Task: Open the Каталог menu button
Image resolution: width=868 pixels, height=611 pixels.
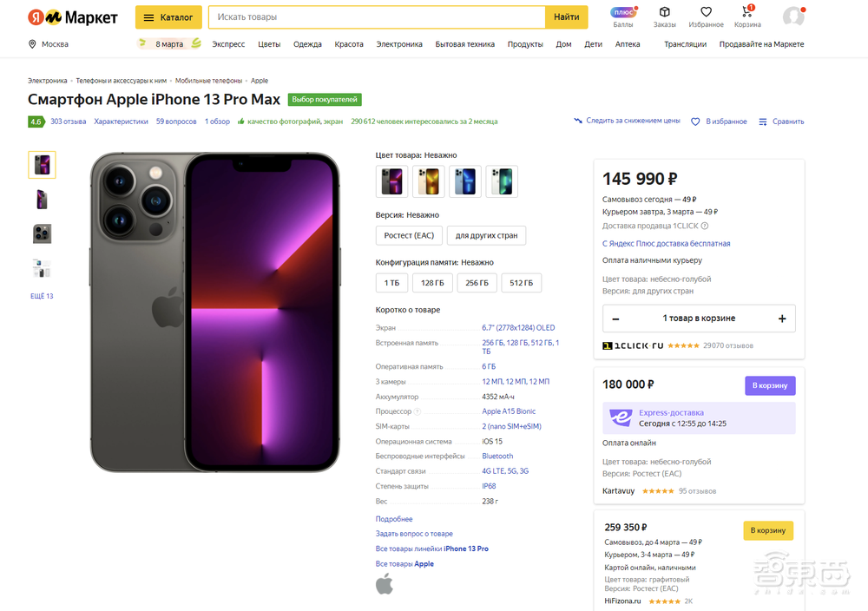Action: (168, 17)
